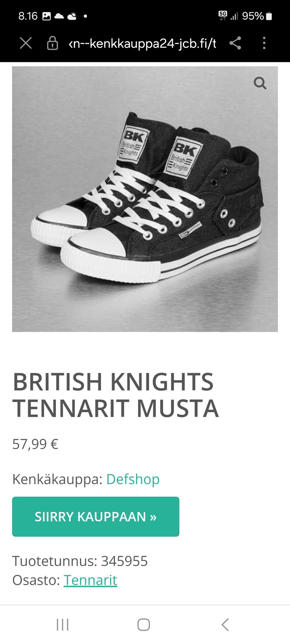Viewport: 290px width, 644px height.
Task: Tap the Android recent apps button
Action: coord(63,625)
